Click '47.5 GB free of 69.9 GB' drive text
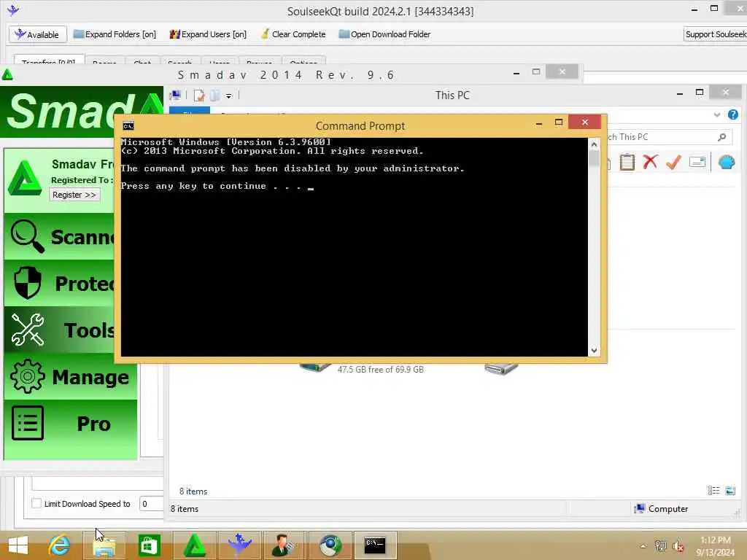 380,370
